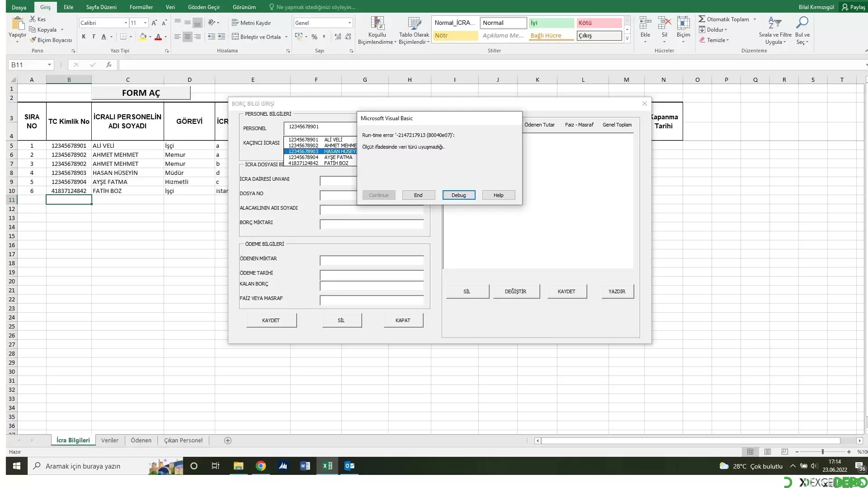Click the KAPAT button in form
Screen dimensions: 868x488
pyautogui.click(x=403, y=320)
